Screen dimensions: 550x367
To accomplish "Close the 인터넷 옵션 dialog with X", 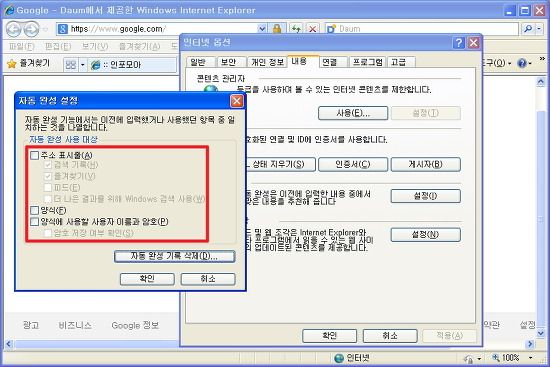I will point(474,43).
